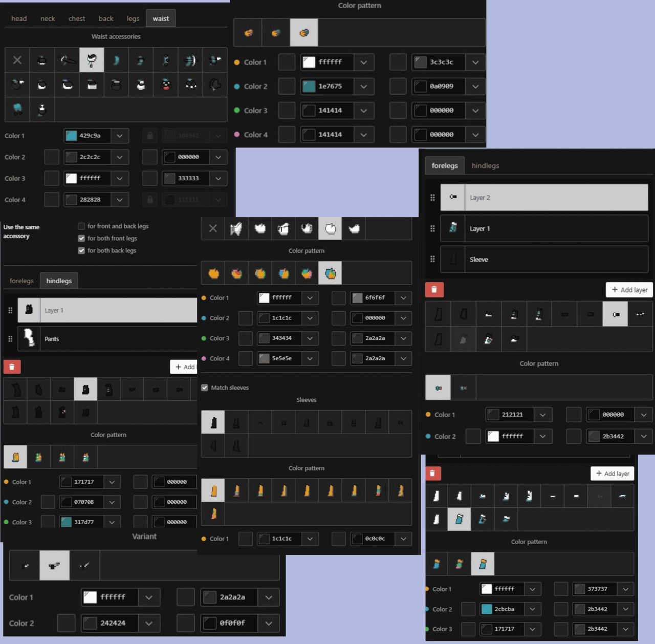Viewport: 655px width, 644px height.
Task: Tick the checkbox left of the 0f0f0f field
Action: tap(186, 623)
